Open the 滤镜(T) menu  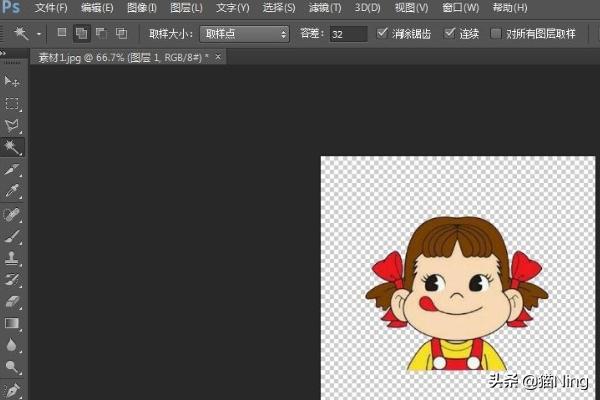[324, 8]
